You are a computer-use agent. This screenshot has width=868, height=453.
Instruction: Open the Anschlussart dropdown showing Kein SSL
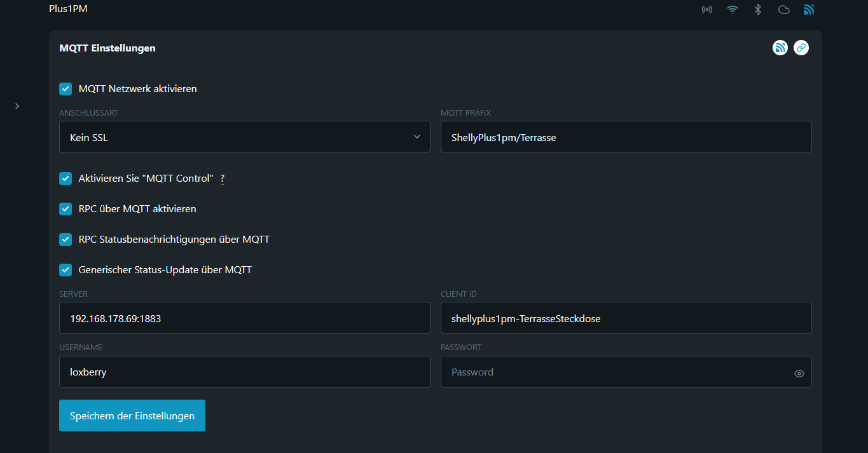(244, 137)
